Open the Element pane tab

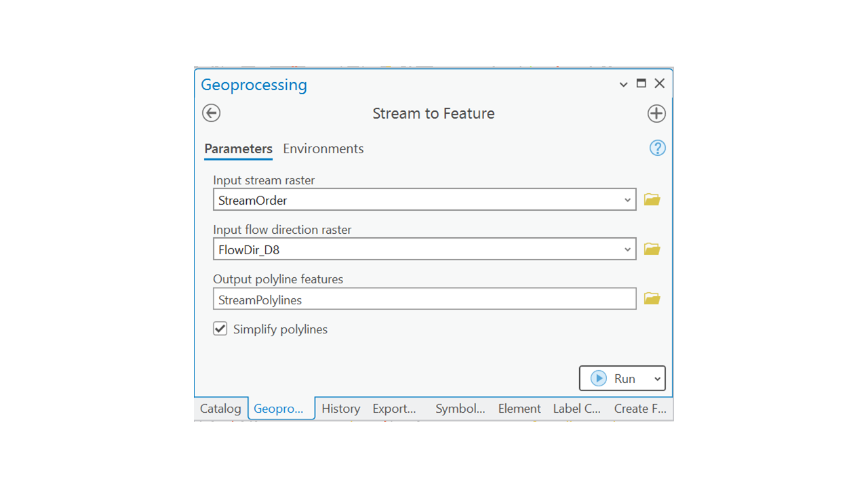coord(519,409)
